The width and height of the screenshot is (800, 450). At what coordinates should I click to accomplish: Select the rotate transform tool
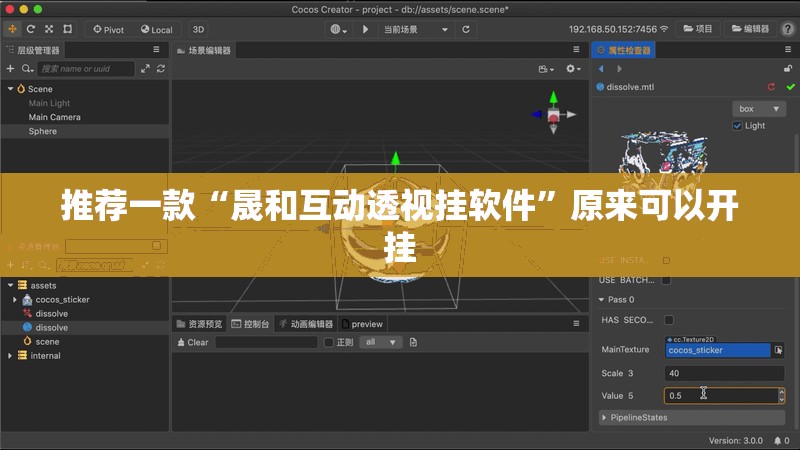(x=31, y=30)
